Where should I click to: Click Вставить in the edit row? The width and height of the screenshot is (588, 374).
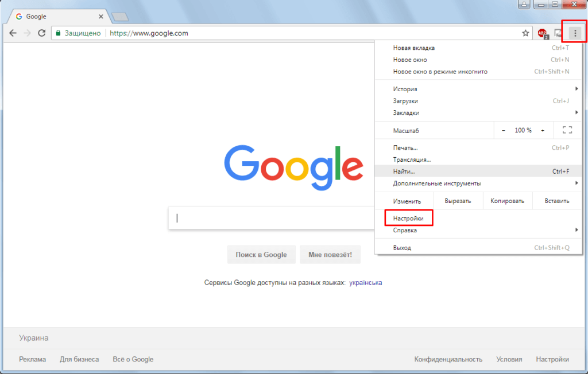pyautogui.click(x=557, y=201)
